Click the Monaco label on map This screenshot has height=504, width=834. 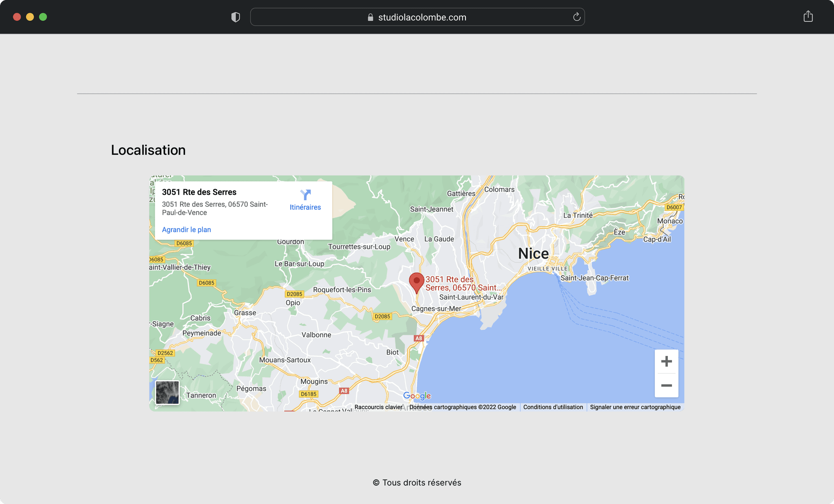[670, 221]
